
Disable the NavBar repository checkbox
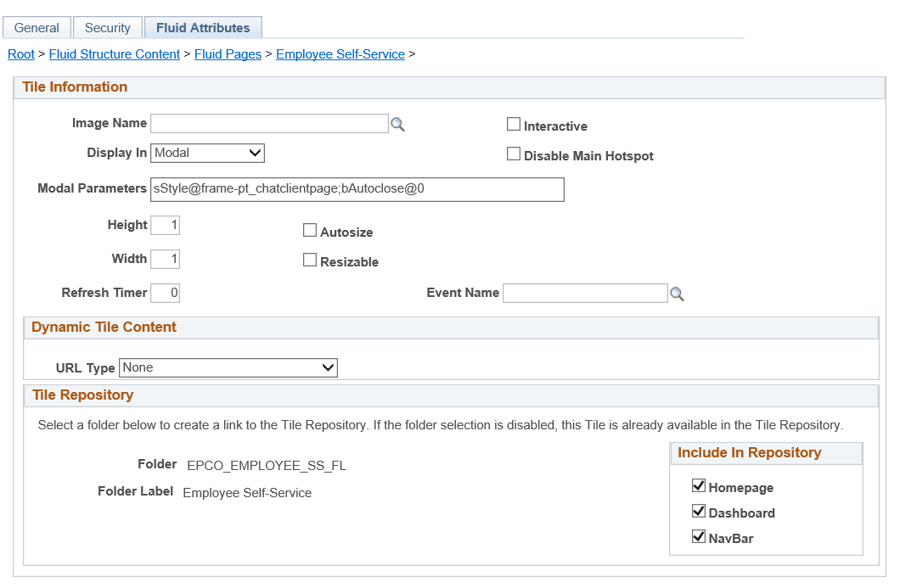[x=699, y=536]
